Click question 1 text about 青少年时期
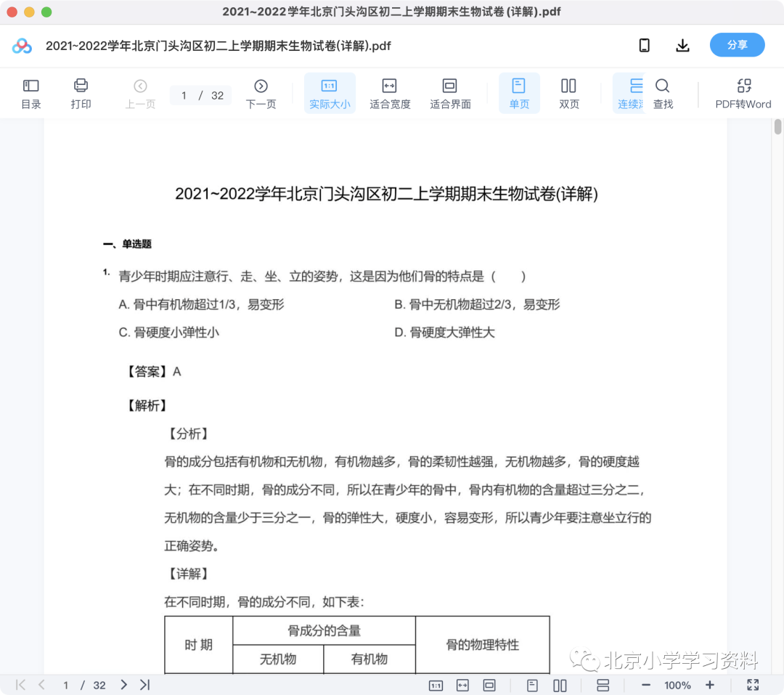This screenshot has height=695, width=784. click(322, 276)
